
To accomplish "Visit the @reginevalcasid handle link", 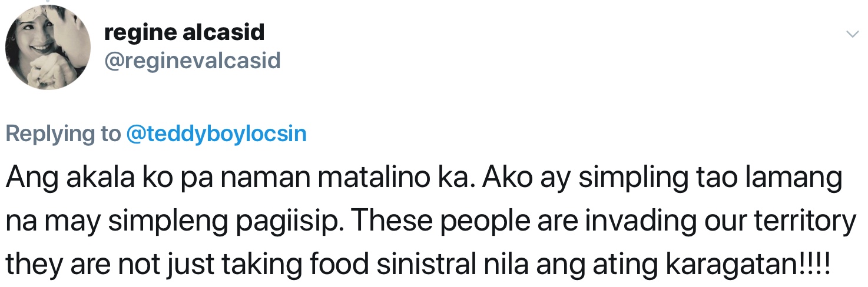I will click(x=192, y=60).
